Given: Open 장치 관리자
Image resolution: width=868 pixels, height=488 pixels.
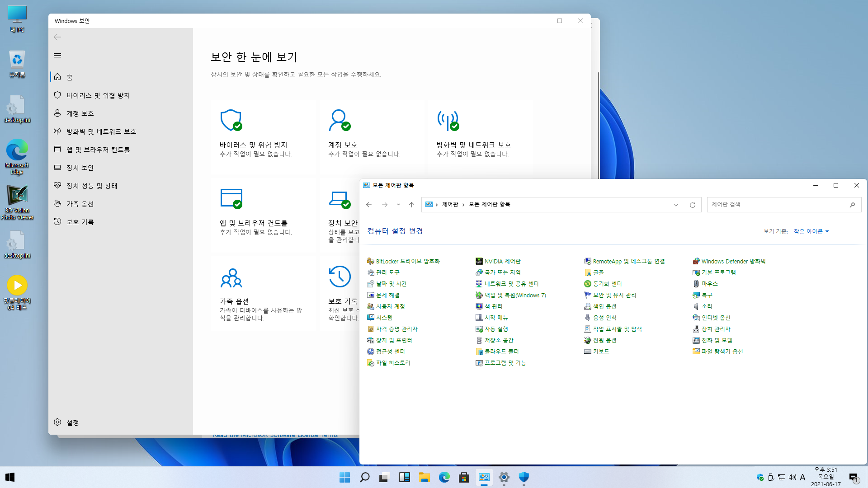Looking at the screenshot, I should click(x=712, y=329).
